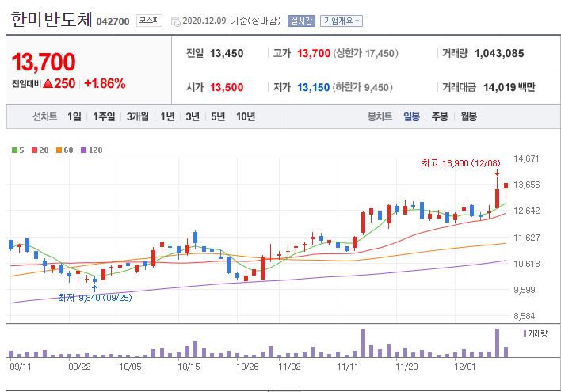Click the +1.86% change rate
The image size is (561, 392).
[105, 84]
